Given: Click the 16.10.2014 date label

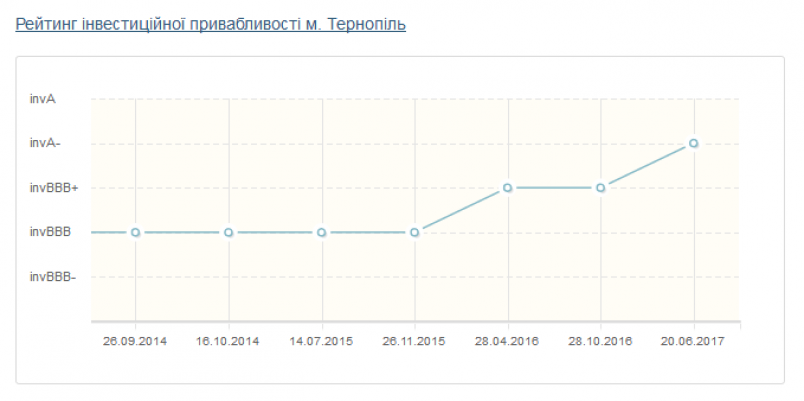Looking at the screenshot, I should click(228, 342).
